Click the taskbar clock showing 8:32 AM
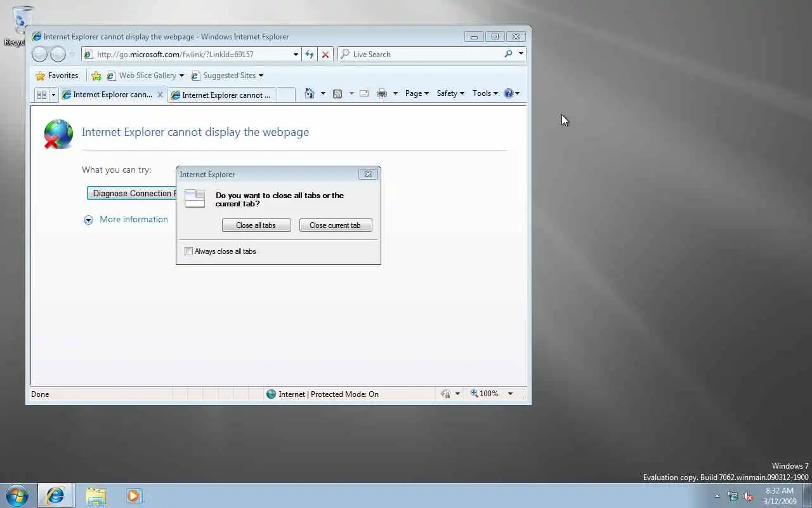Image resolution: width=812 pixels, height=508 pixels. pyautogui.click(x=780, y=496)
